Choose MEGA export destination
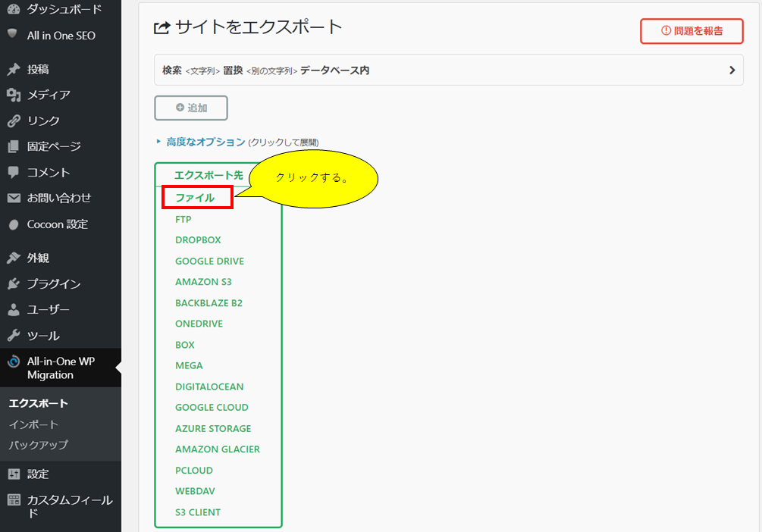 (x=189, y=365)
